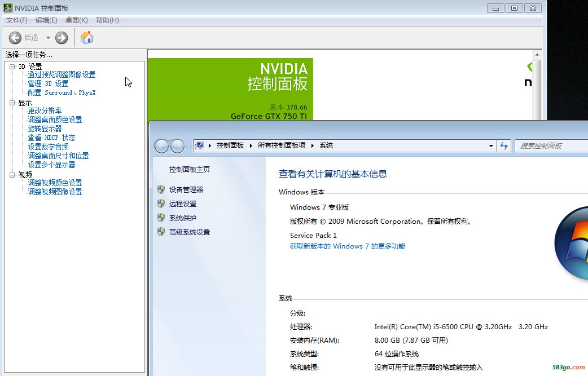Click 所有控制面板项 breadcrumb

tap(281, 145)
